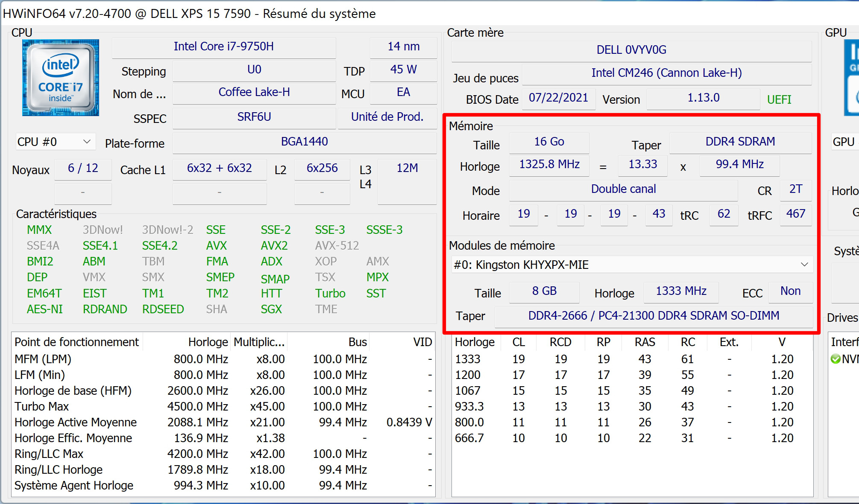Open the GPU selector dropdown
This screenshot has height=504, width=859.
tap(845, 142)
